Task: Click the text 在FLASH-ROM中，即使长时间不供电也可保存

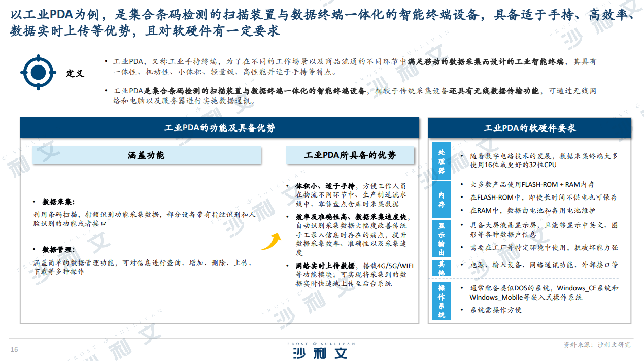Action: tap(544, 198)
